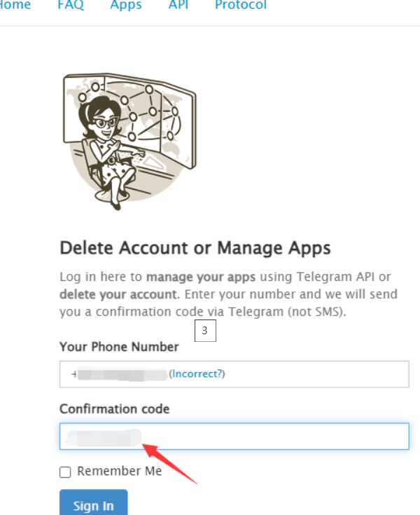Click the blurred confirmation code value
Image resolution: width=420 pixels, height=515 pixels.
[x=101, y=439]
